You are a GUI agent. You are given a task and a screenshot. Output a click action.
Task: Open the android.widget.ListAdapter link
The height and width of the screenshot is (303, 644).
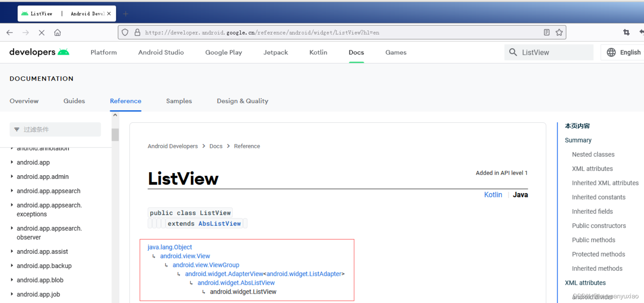click(304, 274)
